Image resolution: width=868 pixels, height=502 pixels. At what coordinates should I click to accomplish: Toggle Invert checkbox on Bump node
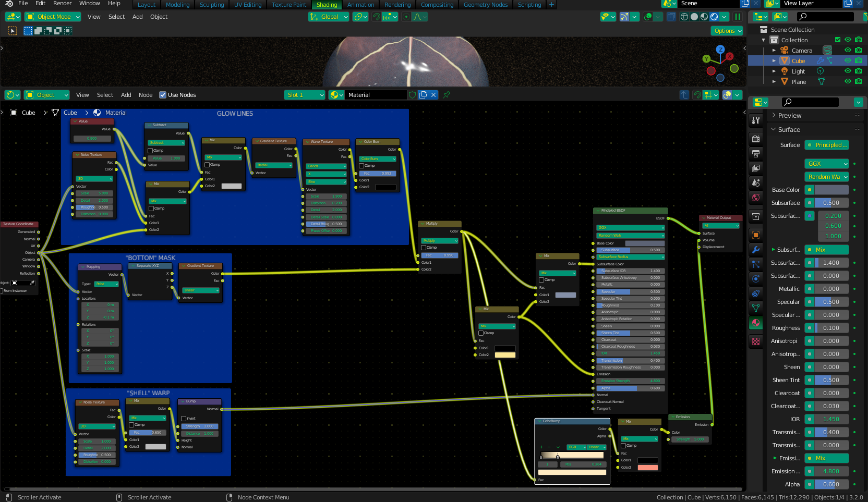click(184, 419)
